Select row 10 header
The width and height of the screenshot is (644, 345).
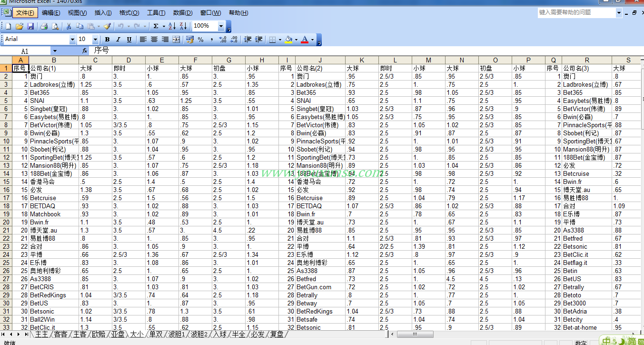pos(6,141)
